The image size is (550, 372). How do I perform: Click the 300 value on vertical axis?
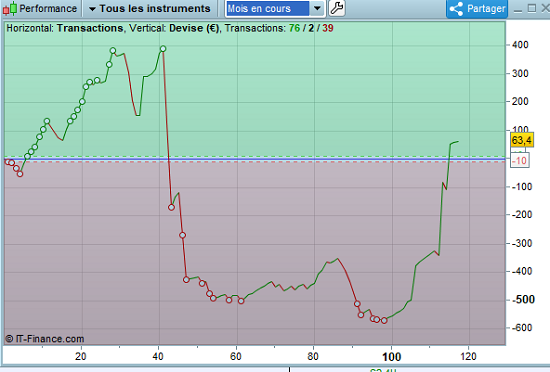tap(520, 74)
